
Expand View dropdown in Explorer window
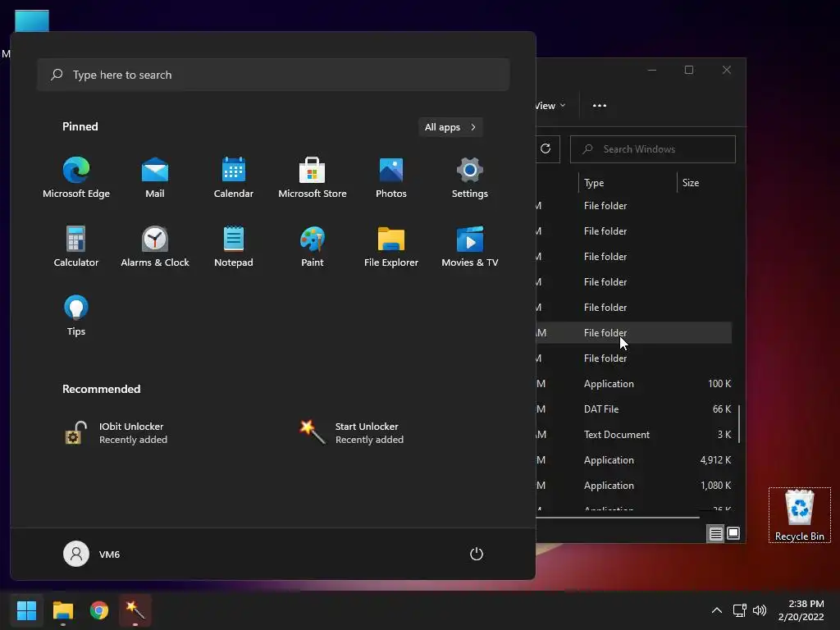550,106
